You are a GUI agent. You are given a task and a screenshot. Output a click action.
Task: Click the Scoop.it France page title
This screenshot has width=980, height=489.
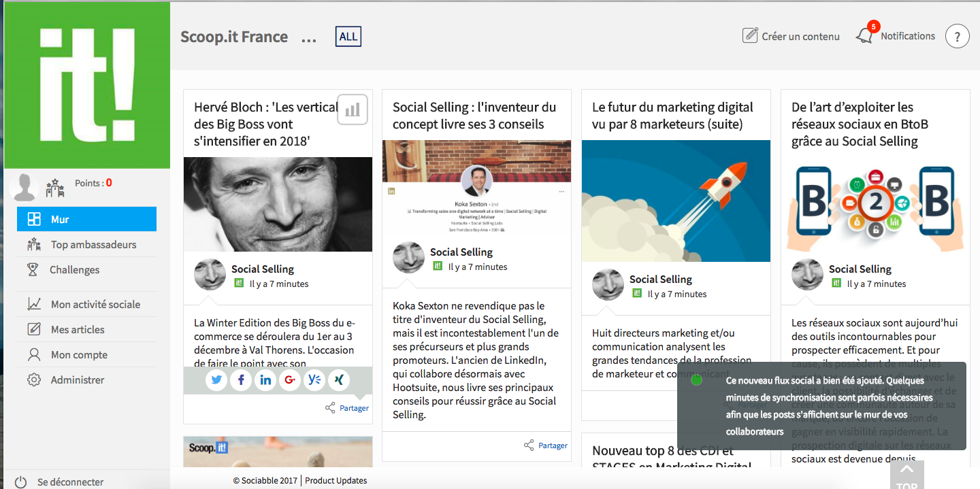[x=234, y=37]
